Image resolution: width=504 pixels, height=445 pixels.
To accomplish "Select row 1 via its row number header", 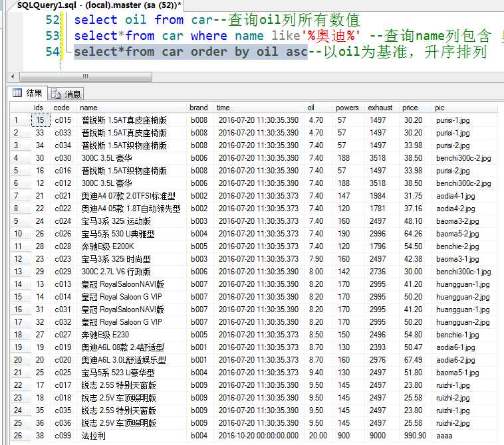I will coord(20,120).
